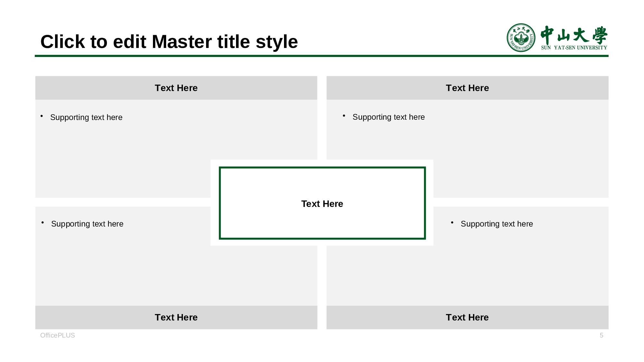Edit the top-right "Supporting text here" line

389,117
